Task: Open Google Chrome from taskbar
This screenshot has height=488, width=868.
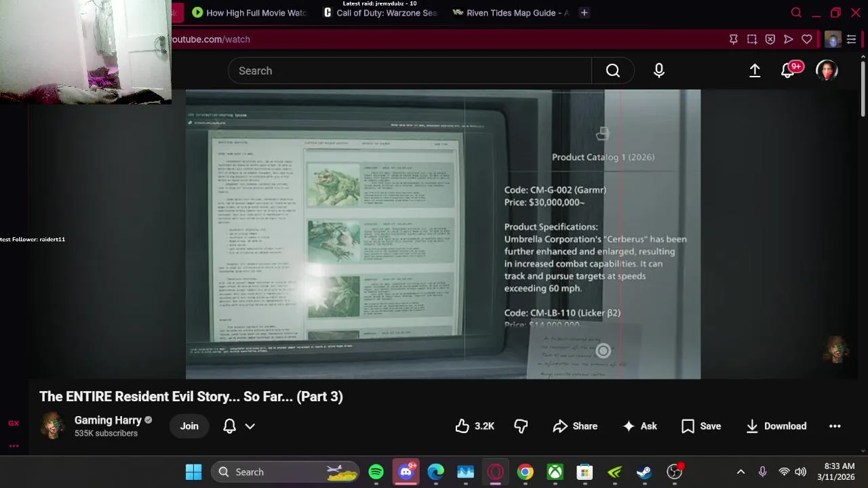Action: (x=526, y=472)
